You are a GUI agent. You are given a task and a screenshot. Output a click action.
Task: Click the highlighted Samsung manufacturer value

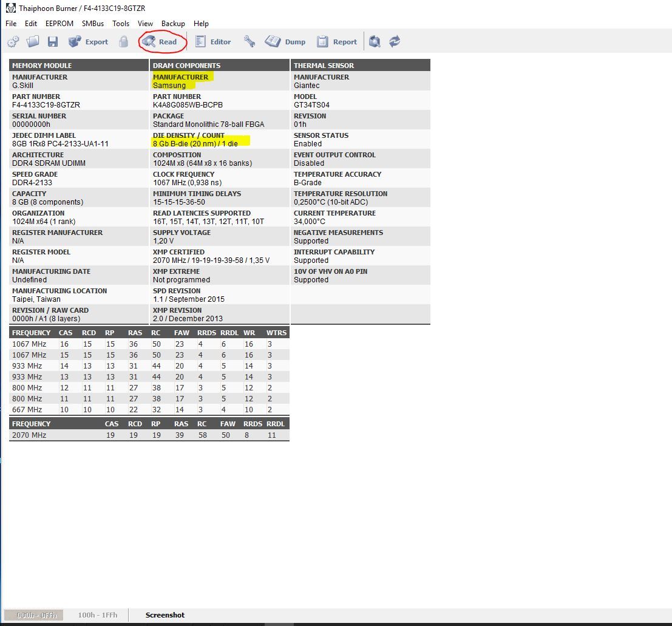[x=169, y=86]
